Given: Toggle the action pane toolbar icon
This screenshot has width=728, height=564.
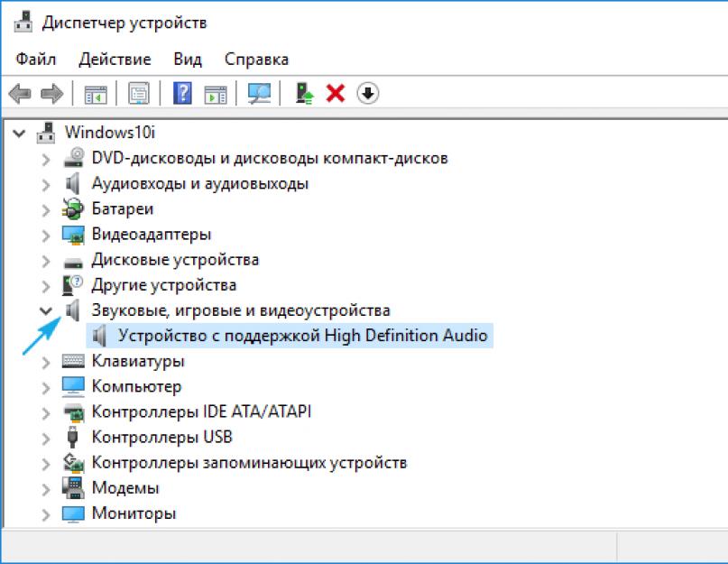Looking at the screenshot, I should [216, 95].
